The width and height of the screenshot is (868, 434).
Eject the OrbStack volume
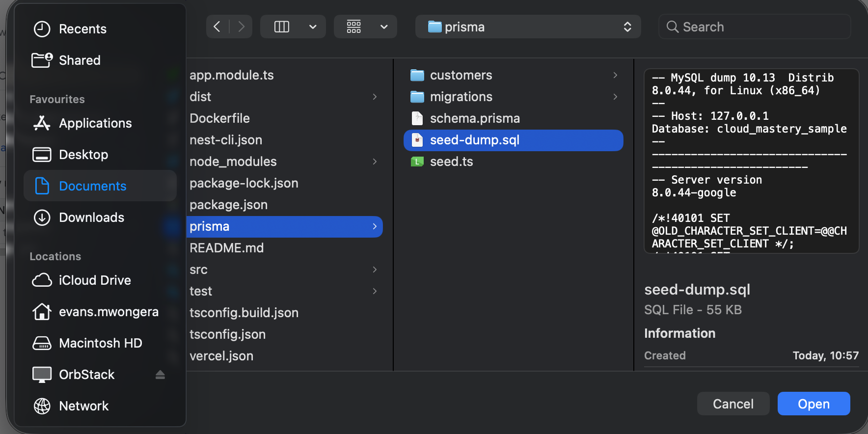coord(160,375)
